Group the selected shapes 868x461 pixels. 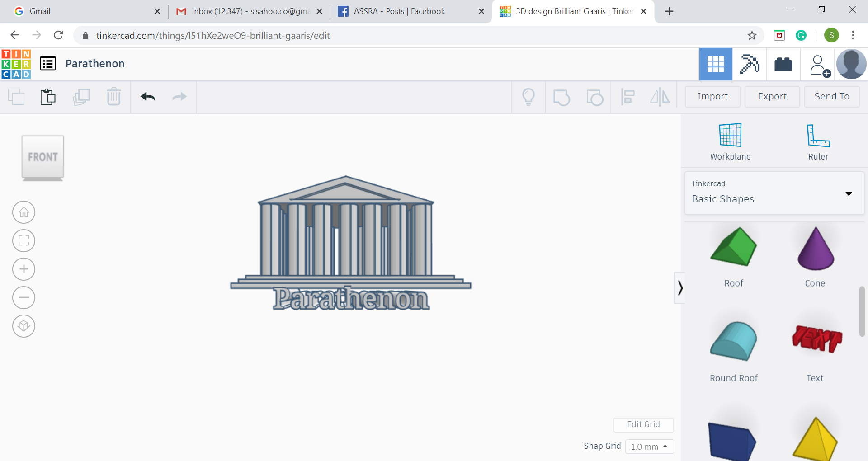(562, 97)
